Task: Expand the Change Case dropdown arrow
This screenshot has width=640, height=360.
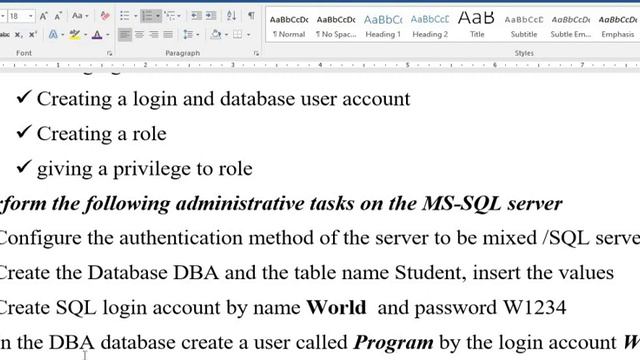Action: click(87, 16)
